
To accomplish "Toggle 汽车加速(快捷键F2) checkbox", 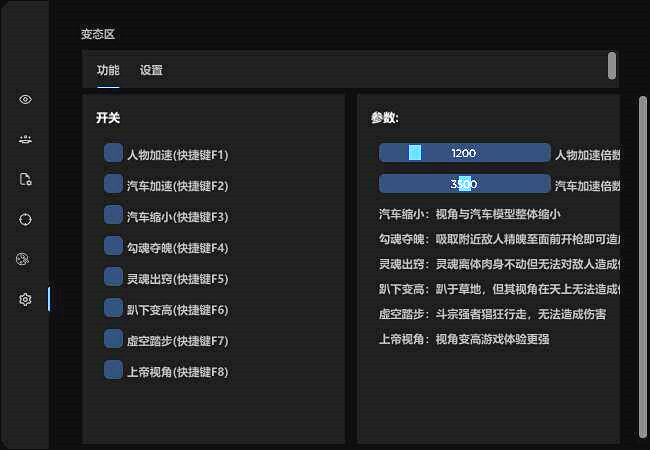I will point(113,184).
